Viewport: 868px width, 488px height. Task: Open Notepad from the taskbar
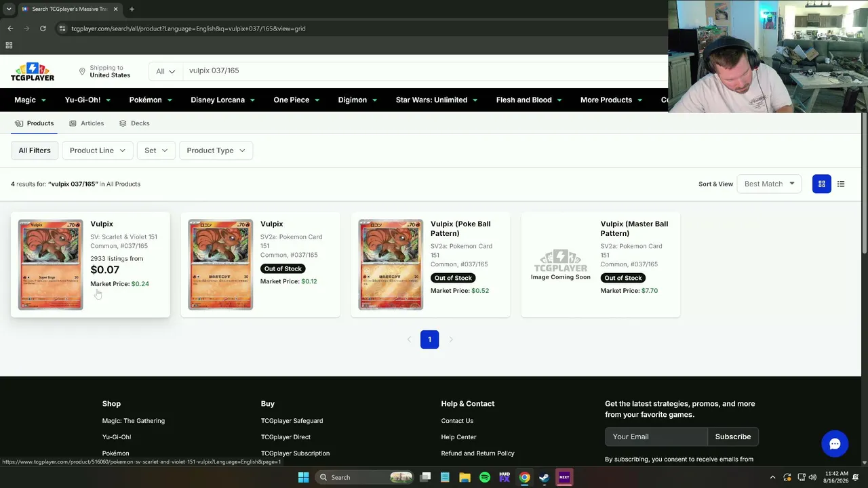445,477
